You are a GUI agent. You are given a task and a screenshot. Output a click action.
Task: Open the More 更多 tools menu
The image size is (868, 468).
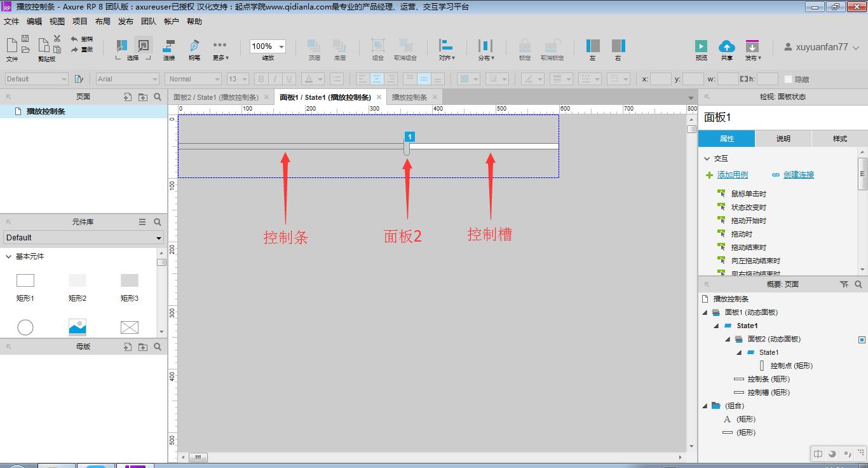coord(220,50)
